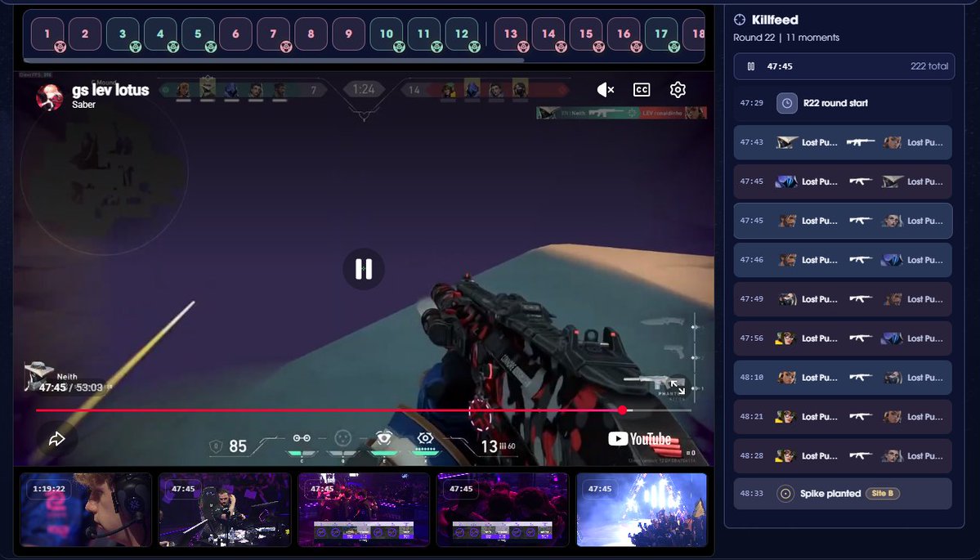
Task: Open the 47:45 thumbnail of player at desk
Action: pyautogui.click(x=225, y=509)
